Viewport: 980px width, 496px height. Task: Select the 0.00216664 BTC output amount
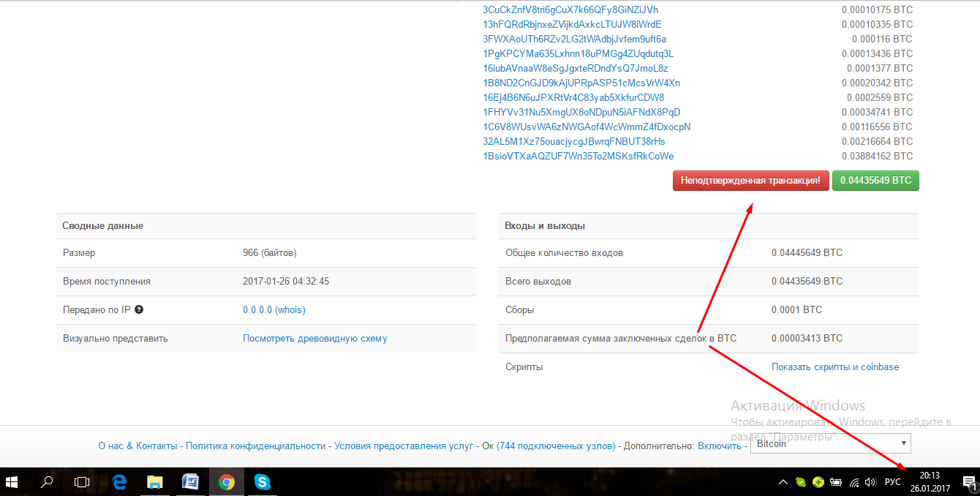pyautogui.click(x=877, y=142)
